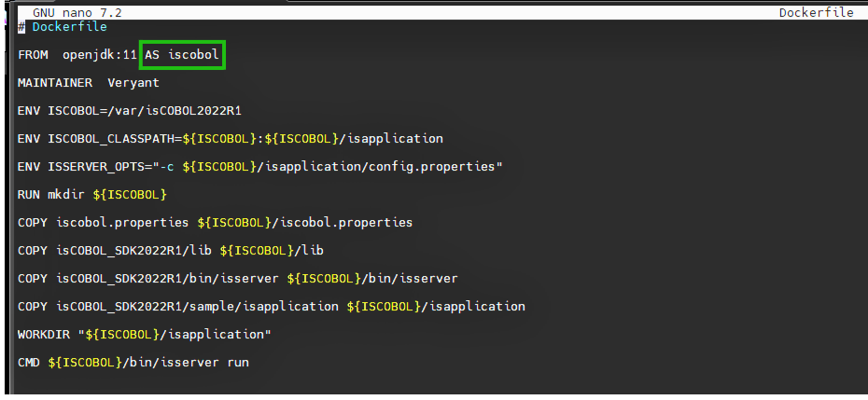The width and height of the screenshot is (868, 400).
Task: Click the ISCOBOL_CLASSPATH variable name
Action: pos(111,139)
